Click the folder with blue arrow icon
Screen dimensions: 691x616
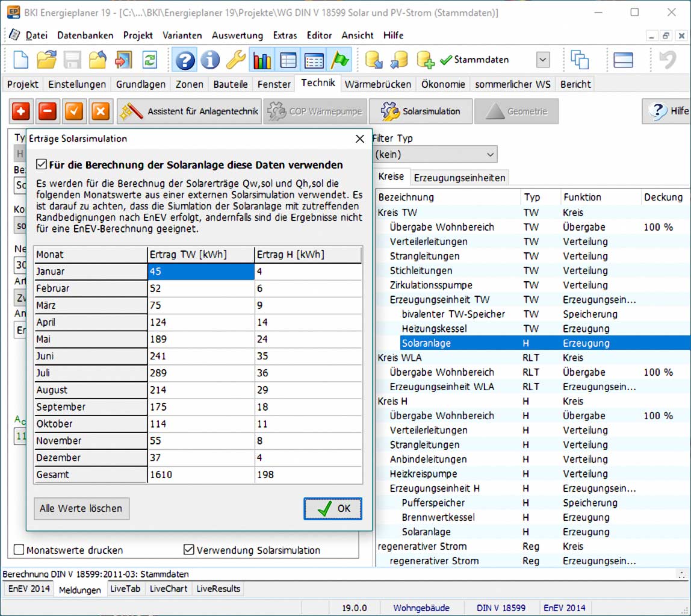pyautogui.click(x=98, y=60)
